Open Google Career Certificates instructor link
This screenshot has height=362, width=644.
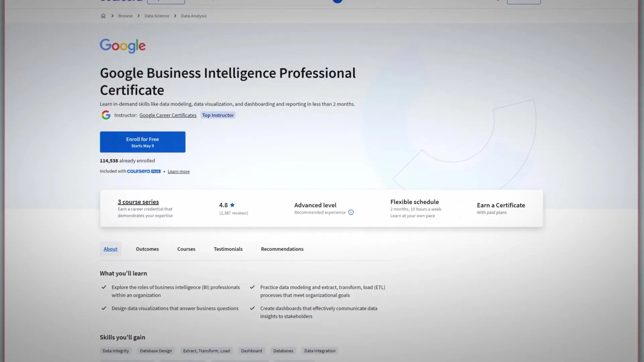(x=168, y=115)
